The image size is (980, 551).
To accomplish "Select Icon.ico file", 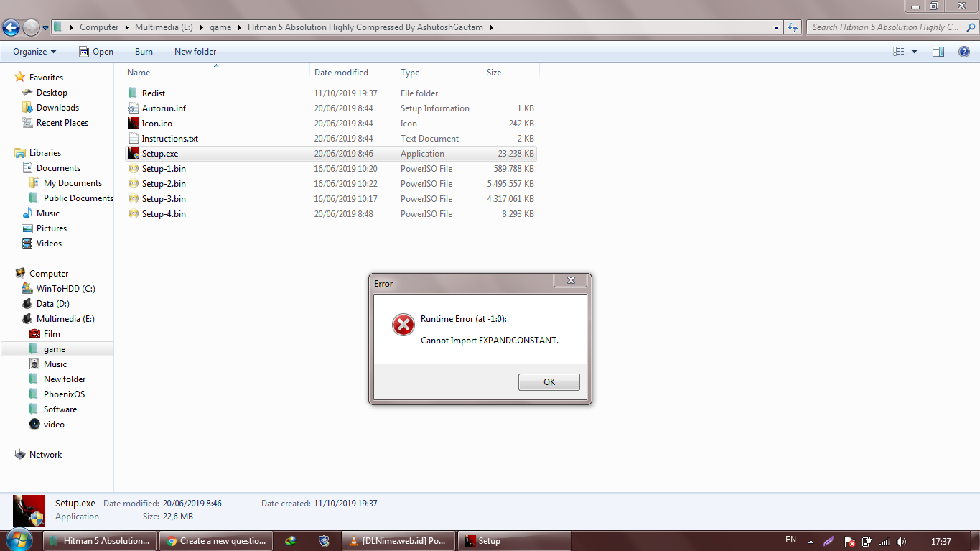I will pos(330,124).
